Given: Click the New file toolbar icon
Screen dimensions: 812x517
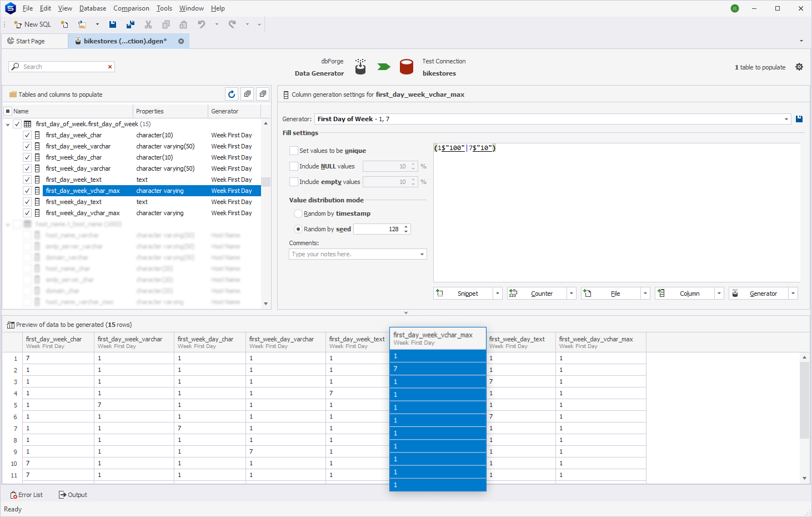Looking at the screenshot, I should [x=64, y=24].
